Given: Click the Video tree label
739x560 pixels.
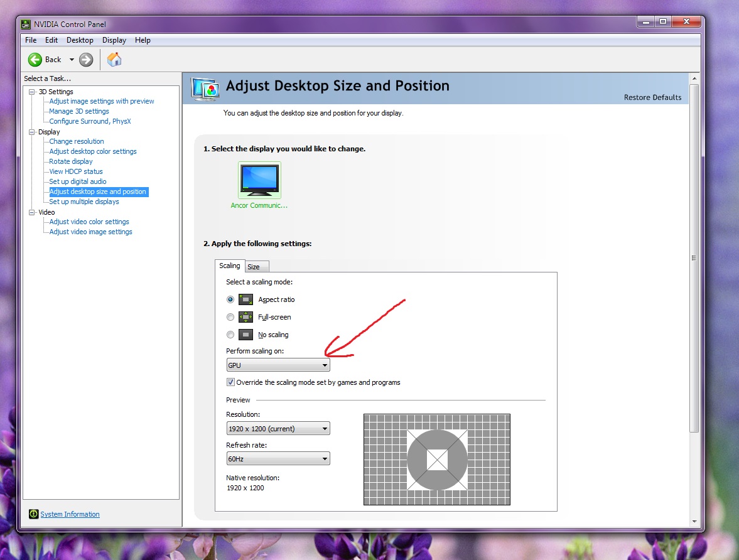Looking at the screenshot, I should tap(46, 213).
